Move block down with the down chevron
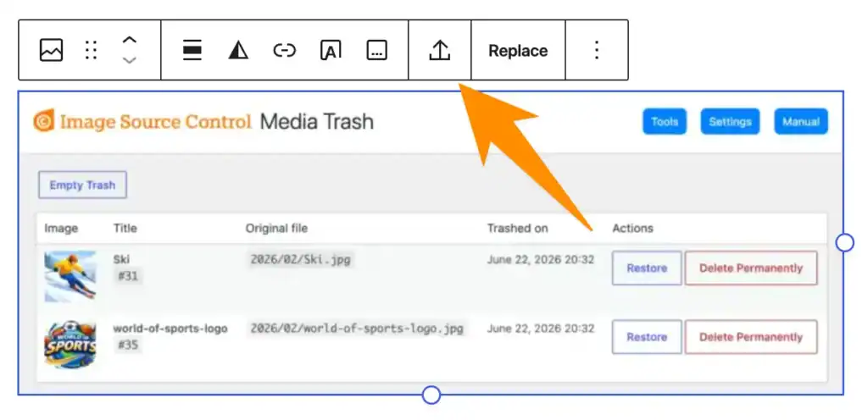868x420 pixels. [129, 59]
